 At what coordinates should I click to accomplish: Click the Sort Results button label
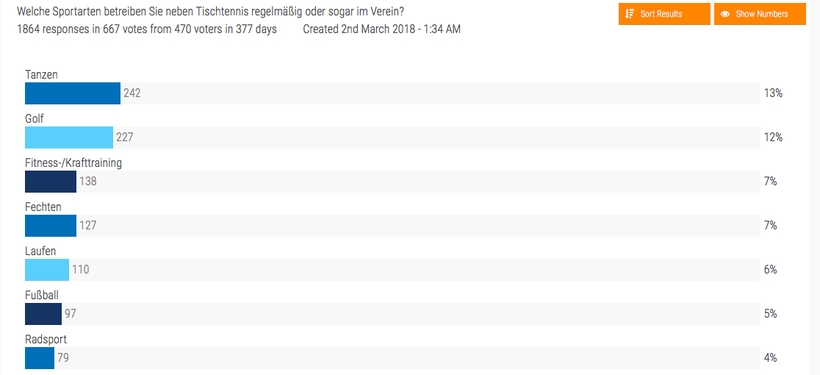click(661, 14)
